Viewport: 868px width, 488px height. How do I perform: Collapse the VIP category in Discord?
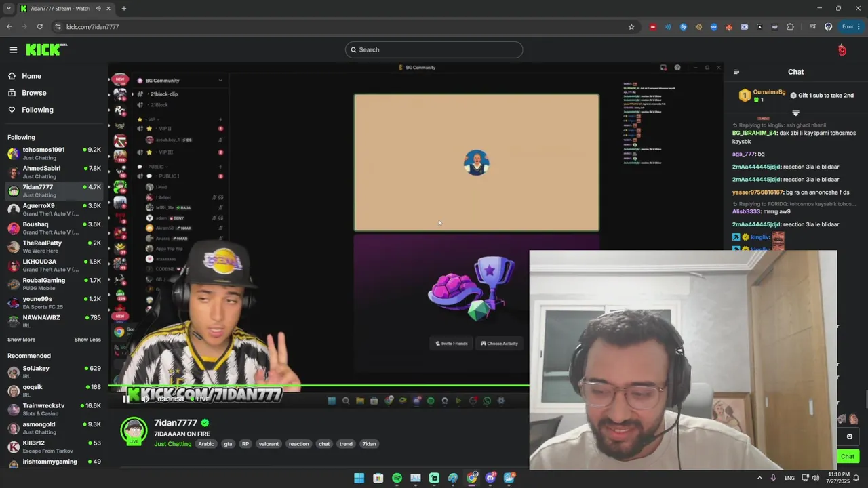(x=151, y=119)
